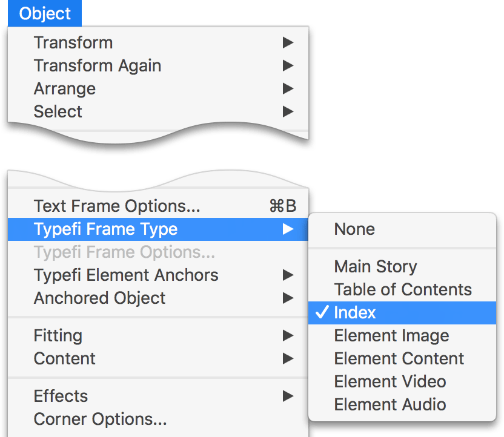This screenshot has width=504, height=437.
Task: Choose Transform Again from the menu
Action: pos(97,65)
